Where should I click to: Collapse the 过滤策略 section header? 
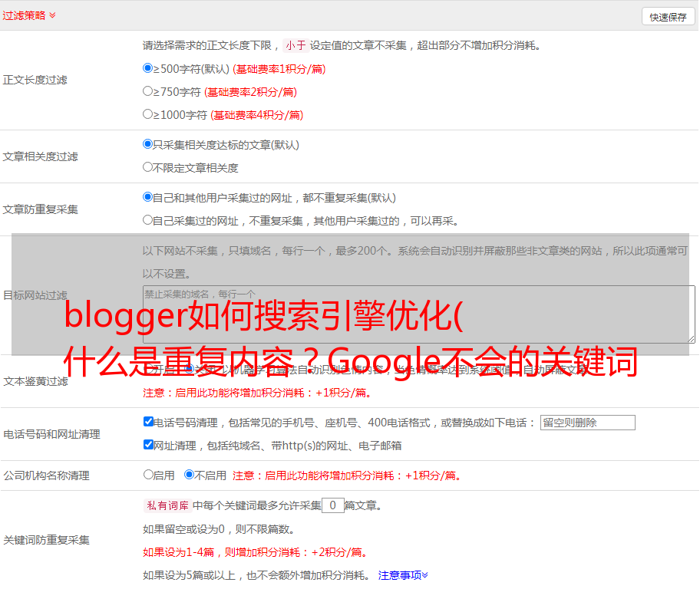[x=29, y=15]
